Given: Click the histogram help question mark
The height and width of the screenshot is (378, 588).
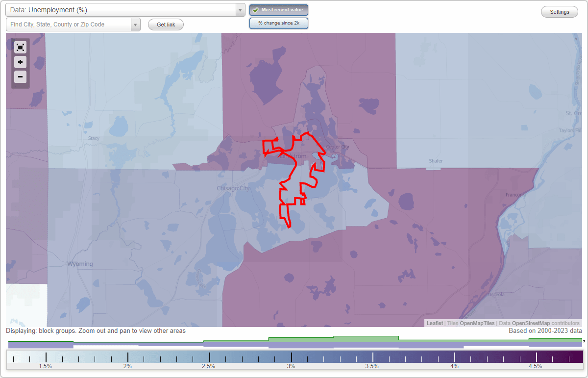Looking at the screenshot, I should [x=584, y=341].
